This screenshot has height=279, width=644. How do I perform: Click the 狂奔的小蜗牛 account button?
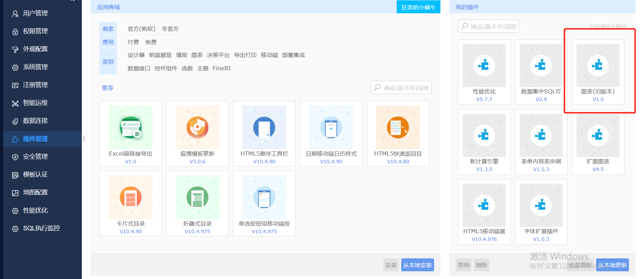click(418, 7)
